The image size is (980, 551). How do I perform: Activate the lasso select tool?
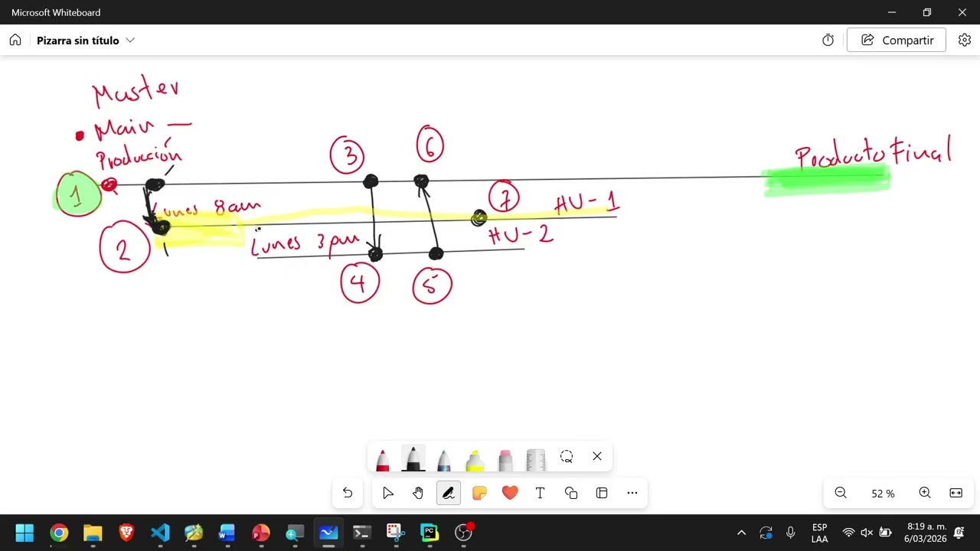(x=567, y=457)
